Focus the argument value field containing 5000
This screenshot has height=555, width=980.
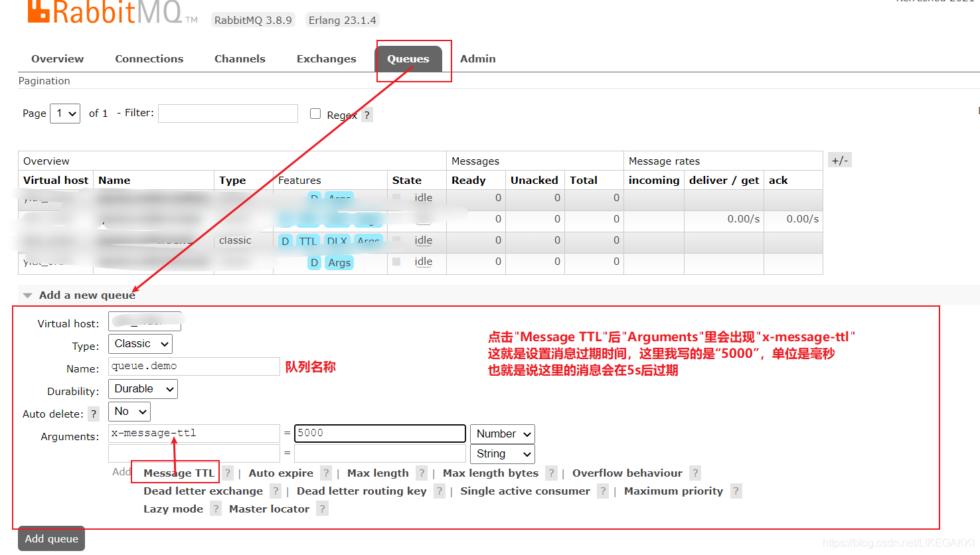pyautogui.click(x=380, y=434)
